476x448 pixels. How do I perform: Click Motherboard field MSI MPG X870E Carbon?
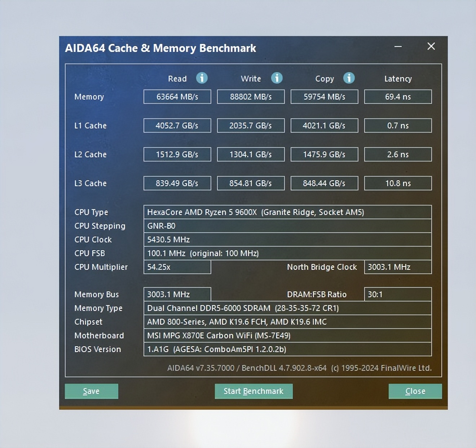pos(287,335)
